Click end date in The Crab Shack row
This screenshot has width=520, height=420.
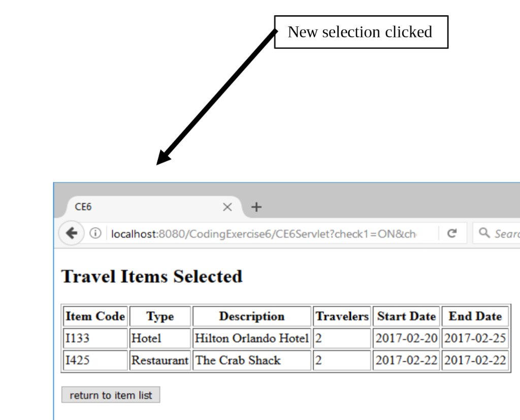tap(475, 360)
